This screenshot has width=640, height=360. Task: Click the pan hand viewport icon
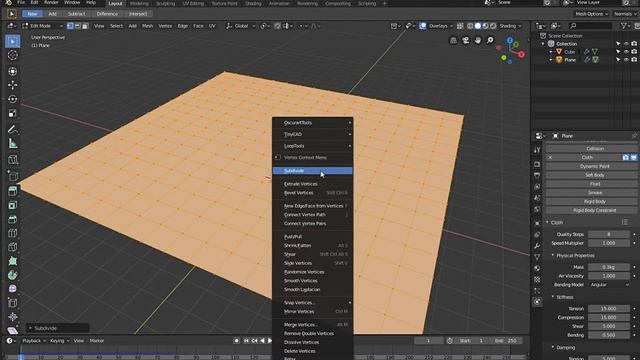(x=478, y=40)
